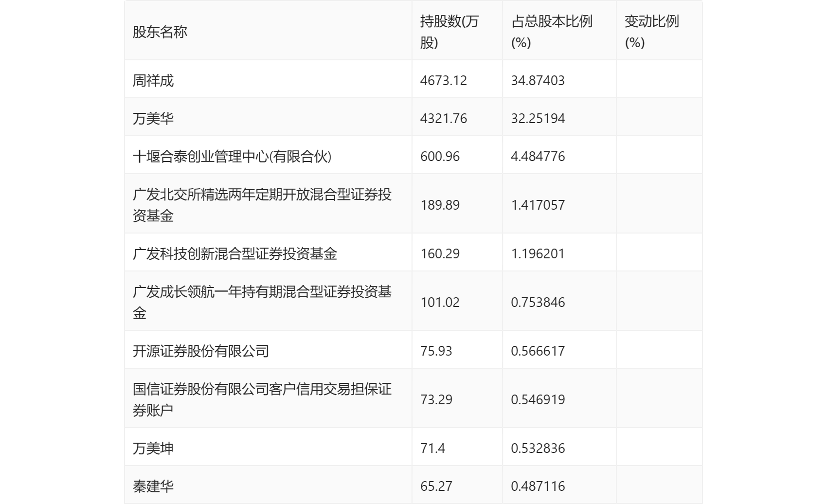
Task: Select the percentage 1.417057
Action: 538,205
